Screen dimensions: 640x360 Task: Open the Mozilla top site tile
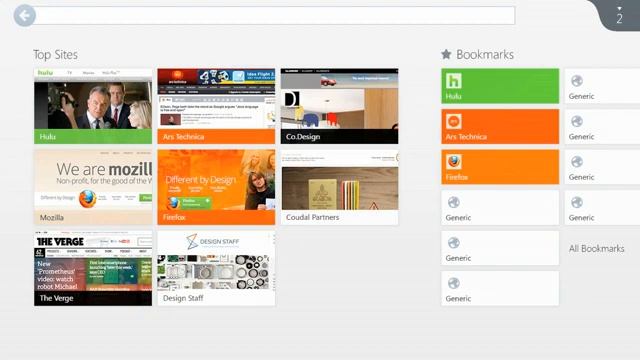point(93,187)
